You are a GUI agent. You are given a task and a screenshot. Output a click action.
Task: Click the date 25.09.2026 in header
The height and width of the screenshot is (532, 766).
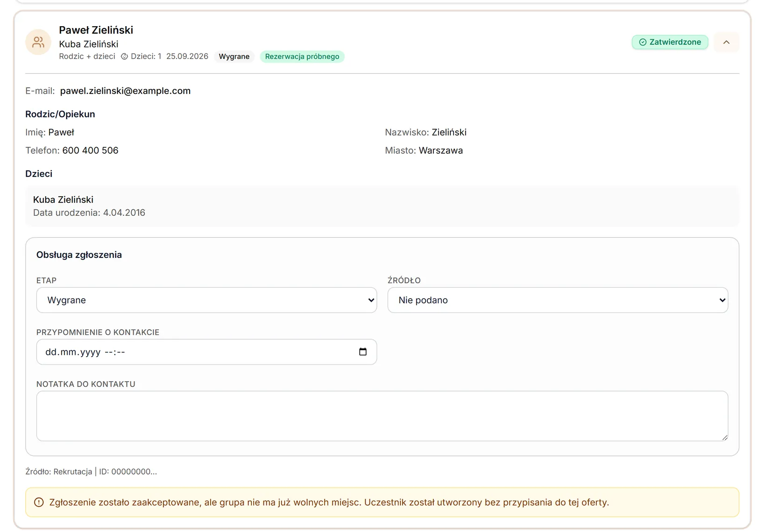(187, 56)
